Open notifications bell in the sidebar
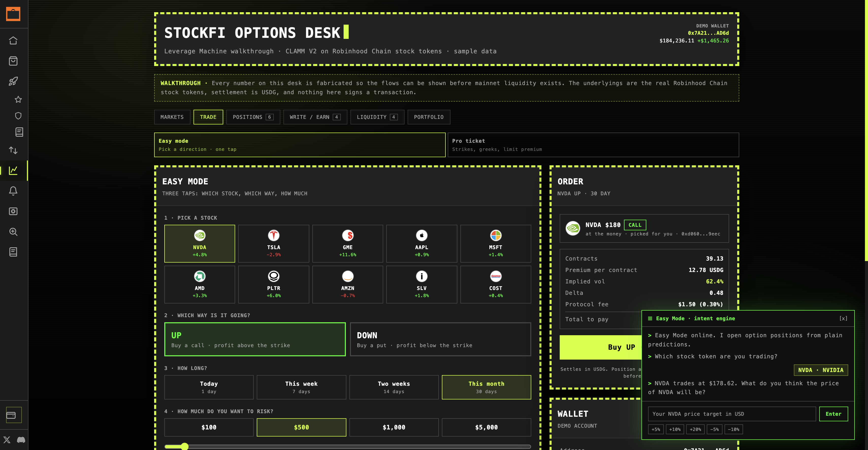Image resolution: width=868 pixels, height=450 pixels. click(13, 191)
